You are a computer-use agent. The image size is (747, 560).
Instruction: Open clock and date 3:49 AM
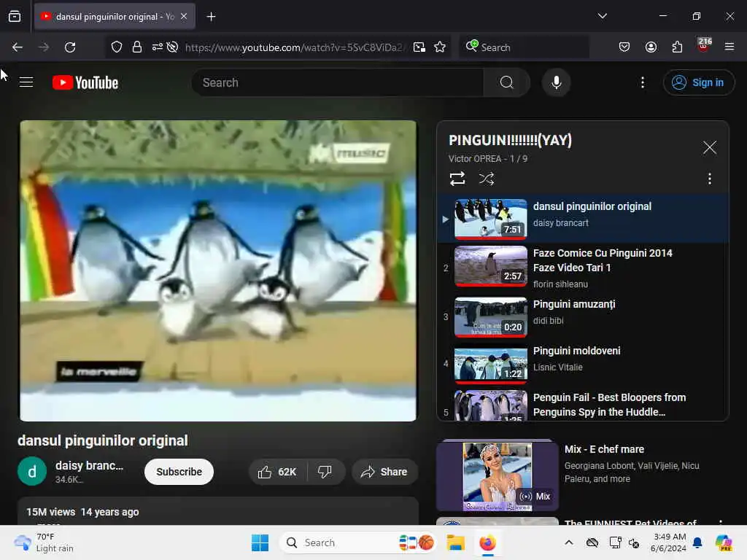pyautogui.click(x=668, y=542)
